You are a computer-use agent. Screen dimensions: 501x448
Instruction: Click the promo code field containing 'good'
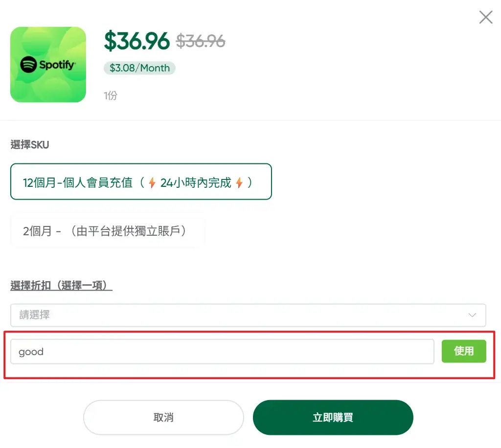pos(222,352)
